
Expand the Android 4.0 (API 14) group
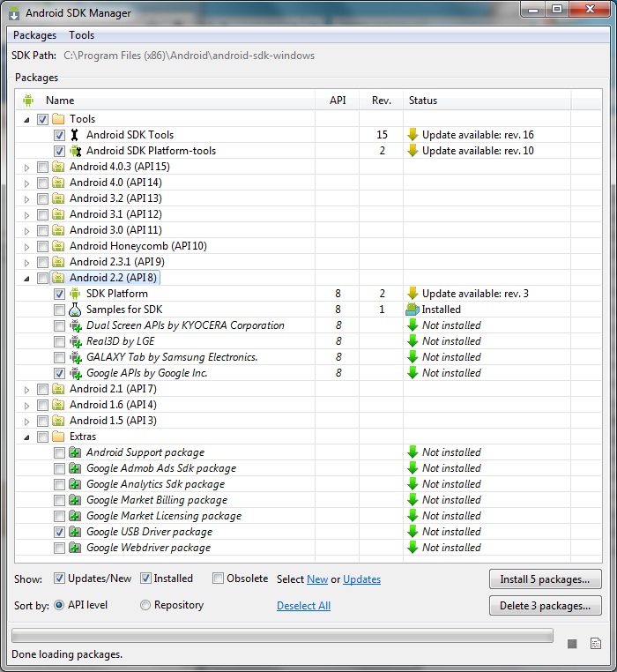(26, 183)
